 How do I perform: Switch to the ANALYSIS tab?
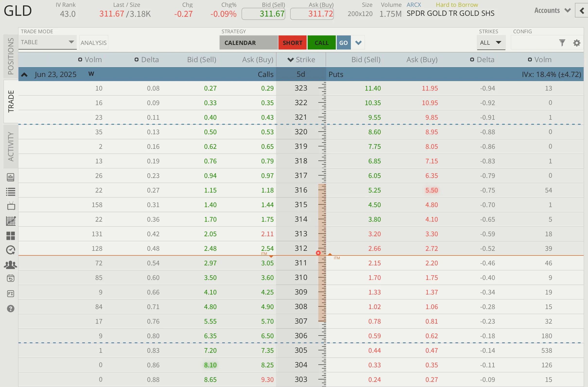pyautogui.click(x=93, y=42)
